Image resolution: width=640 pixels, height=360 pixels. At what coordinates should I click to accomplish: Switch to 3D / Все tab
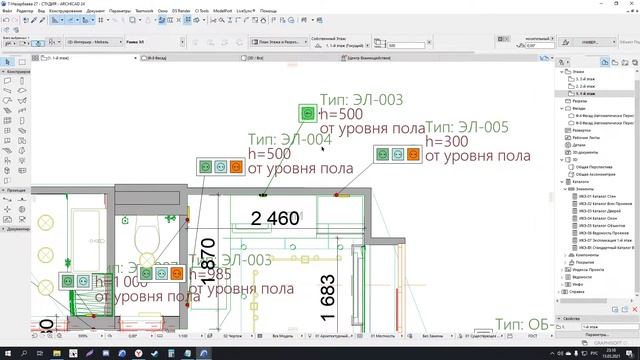click(253, 58)
